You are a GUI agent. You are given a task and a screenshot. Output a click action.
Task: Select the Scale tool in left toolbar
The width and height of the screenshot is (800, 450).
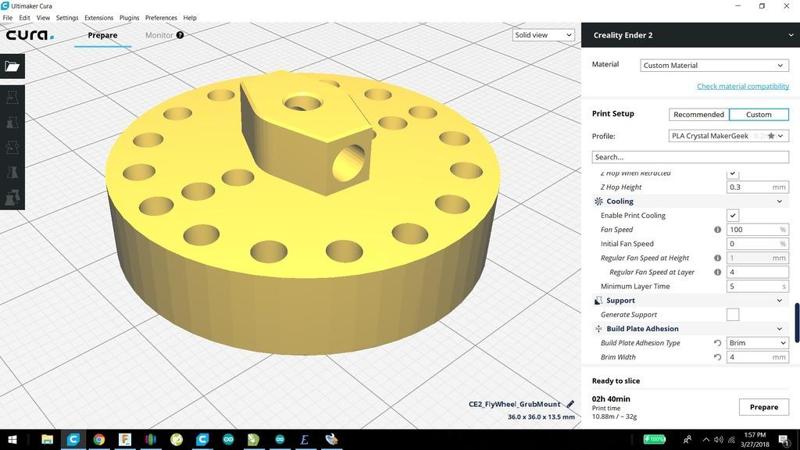pos(12,122)
